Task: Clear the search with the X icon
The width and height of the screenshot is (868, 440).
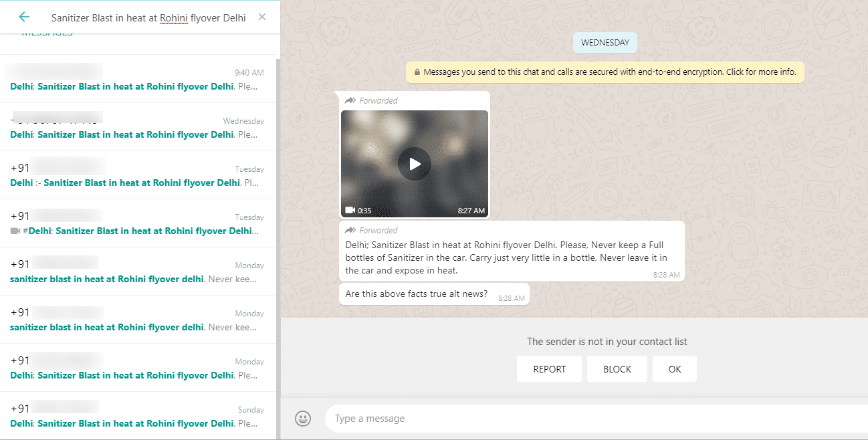Action: click(261, 17)
